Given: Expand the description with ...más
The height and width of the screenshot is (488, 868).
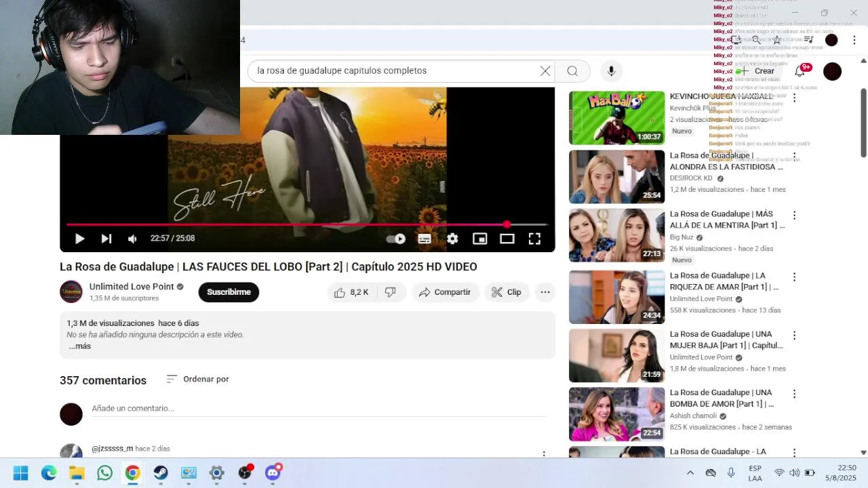Looking at the screenshot, I should [79, 346].
